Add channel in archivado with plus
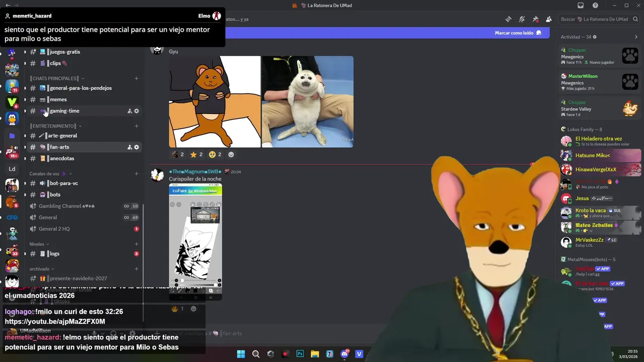644x362 pixels. pyautogui.click(x=136, y=269)
